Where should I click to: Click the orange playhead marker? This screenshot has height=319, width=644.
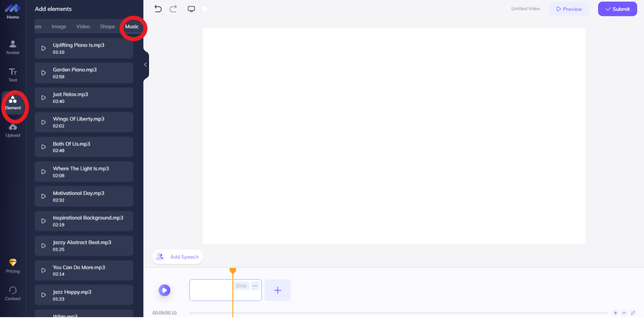[233, 270]
